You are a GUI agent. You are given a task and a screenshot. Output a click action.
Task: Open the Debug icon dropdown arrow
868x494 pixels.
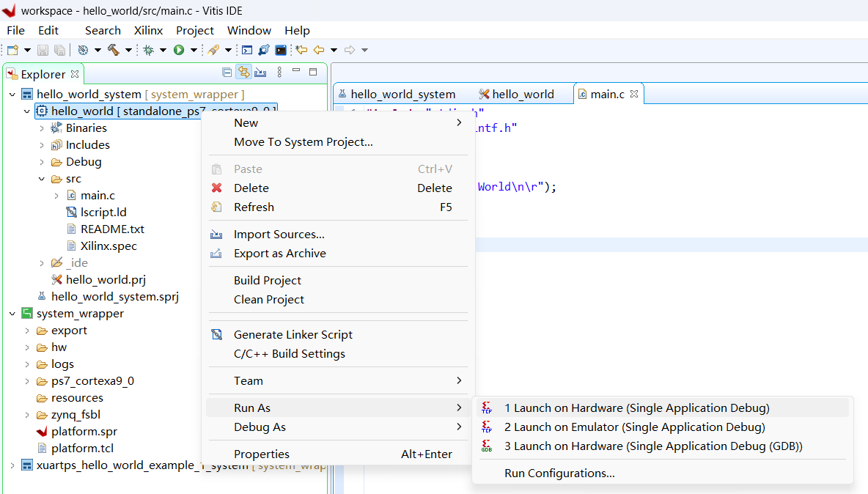pos(163,51)
